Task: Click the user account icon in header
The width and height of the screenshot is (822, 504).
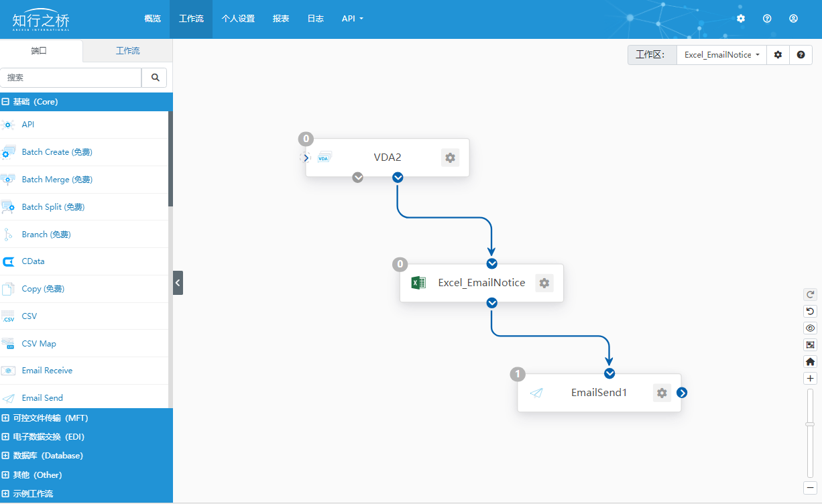Action: [793, 19]
